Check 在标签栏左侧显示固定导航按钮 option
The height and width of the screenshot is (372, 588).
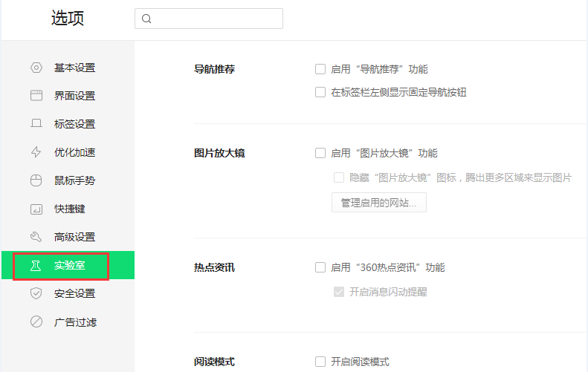click(x=320, y=92)
